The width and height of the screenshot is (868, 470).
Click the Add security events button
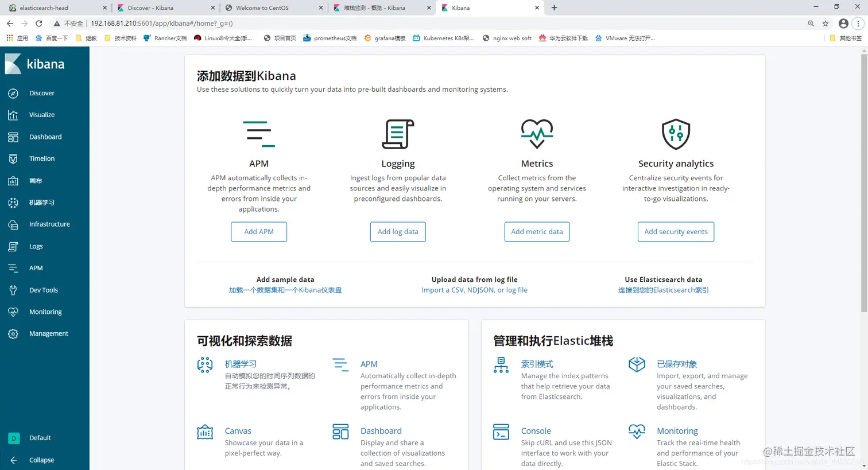click(676, 232)
